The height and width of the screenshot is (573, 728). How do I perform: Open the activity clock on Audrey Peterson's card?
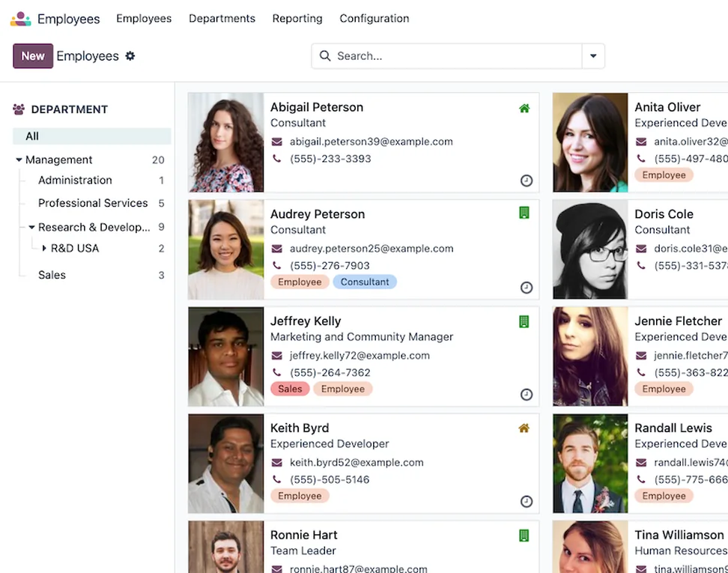tap(526, 288)
